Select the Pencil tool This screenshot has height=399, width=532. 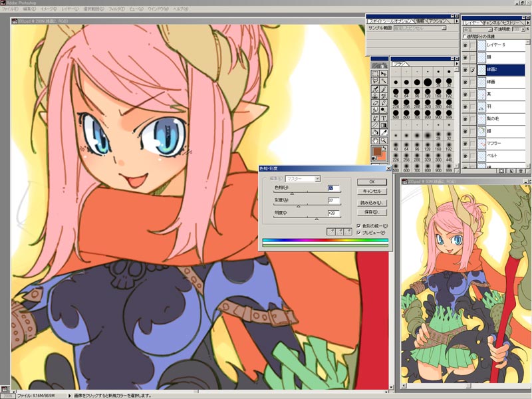[384, 103]
